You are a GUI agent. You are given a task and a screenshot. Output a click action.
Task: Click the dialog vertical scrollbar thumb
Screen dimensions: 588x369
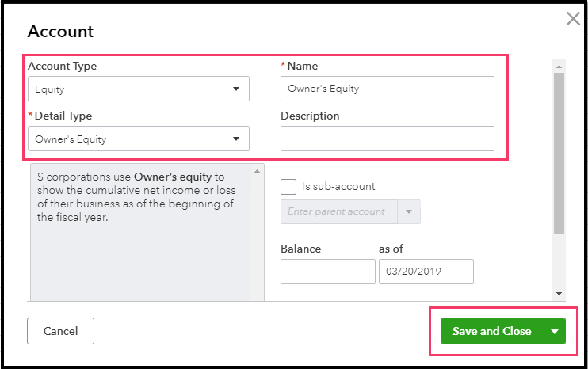(559, 150)
